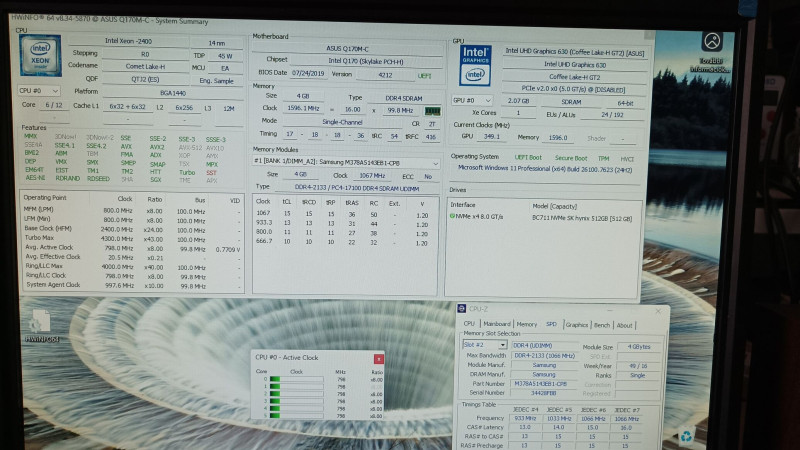This screenshot has height=450, width=800.
Task: Click the green memory module icon
Action: pyautogui.click(x=432, y=111)
